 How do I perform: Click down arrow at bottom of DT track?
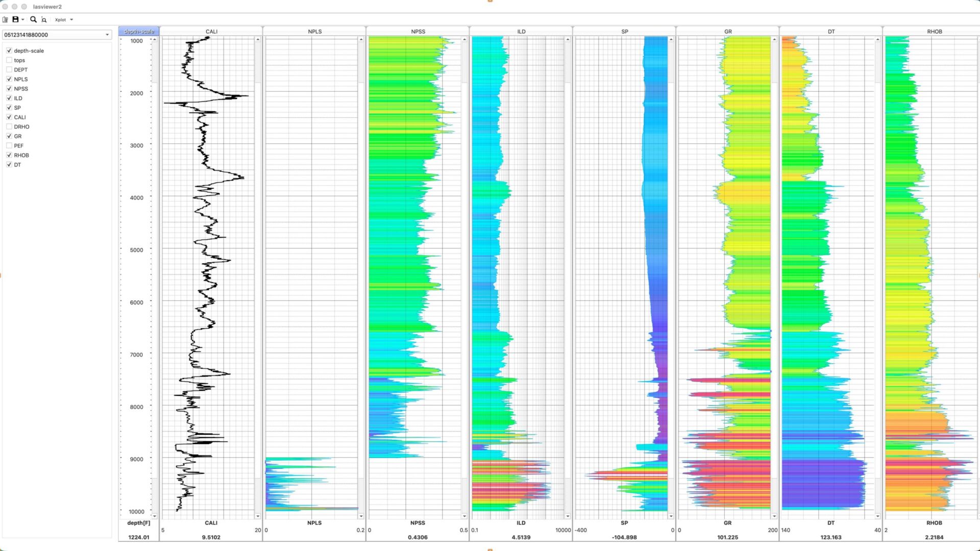[x=877, y=516]
